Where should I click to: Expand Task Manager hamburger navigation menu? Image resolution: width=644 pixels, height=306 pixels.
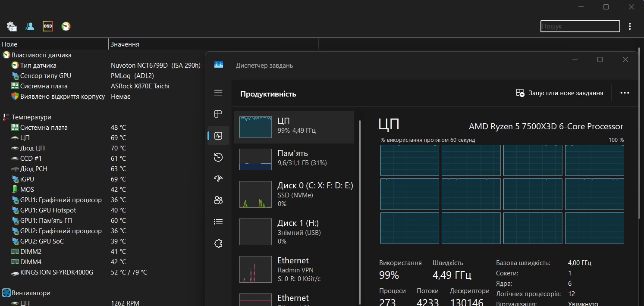pos(218,93)
